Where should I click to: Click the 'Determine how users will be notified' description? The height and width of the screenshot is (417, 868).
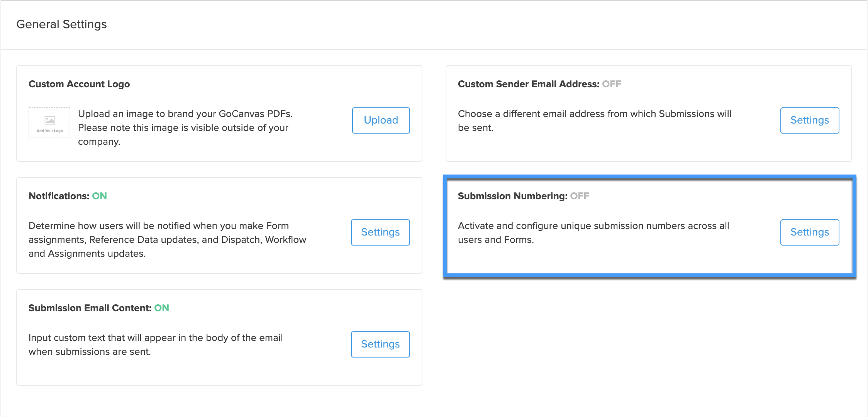(x=168, y=240)
